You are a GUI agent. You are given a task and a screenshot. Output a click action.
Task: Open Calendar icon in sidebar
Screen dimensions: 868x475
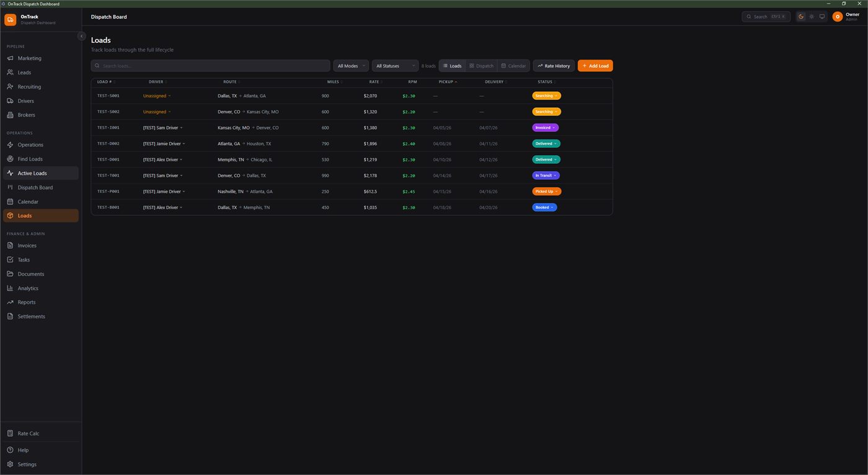(x=10, y=202)
